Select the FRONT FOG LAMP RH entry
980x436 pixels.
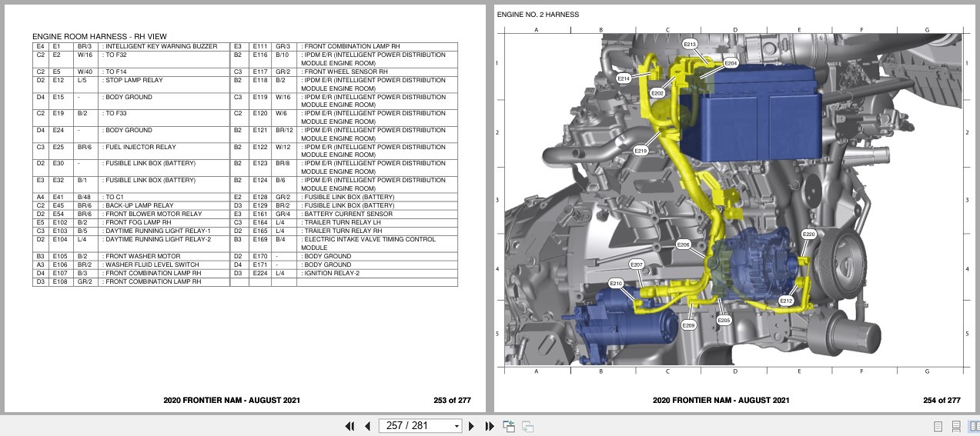coord(136,222)
